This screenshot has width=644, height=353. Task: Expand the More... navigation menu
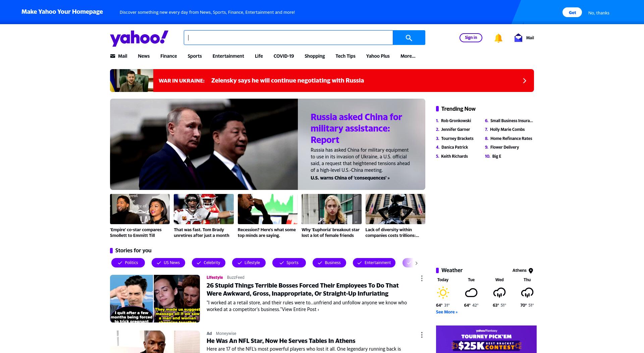[408, 56]
